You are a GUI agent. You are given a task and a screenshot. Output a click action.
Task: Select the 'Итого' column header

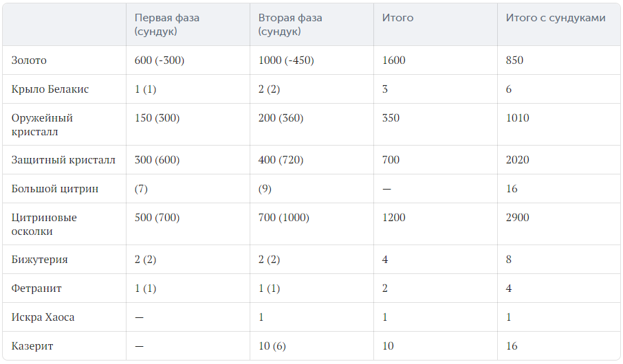point(397,18)
